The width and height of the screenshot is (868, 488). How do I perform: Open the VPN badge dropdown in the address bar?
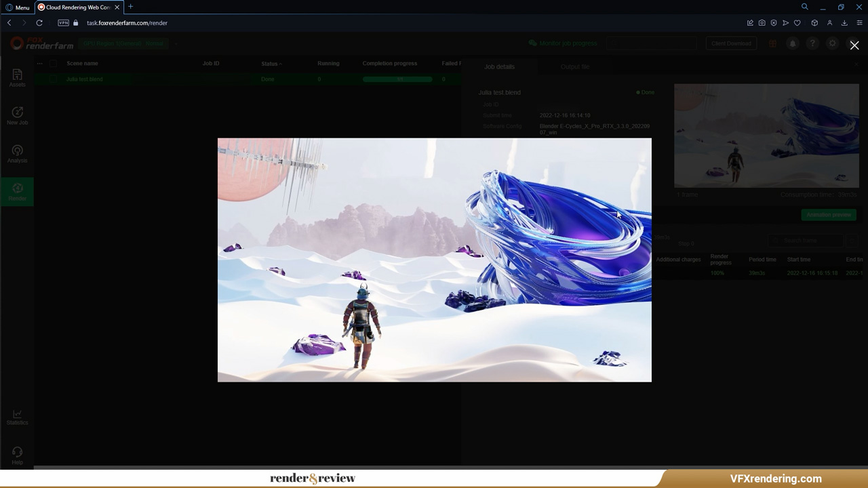point(63,22)
